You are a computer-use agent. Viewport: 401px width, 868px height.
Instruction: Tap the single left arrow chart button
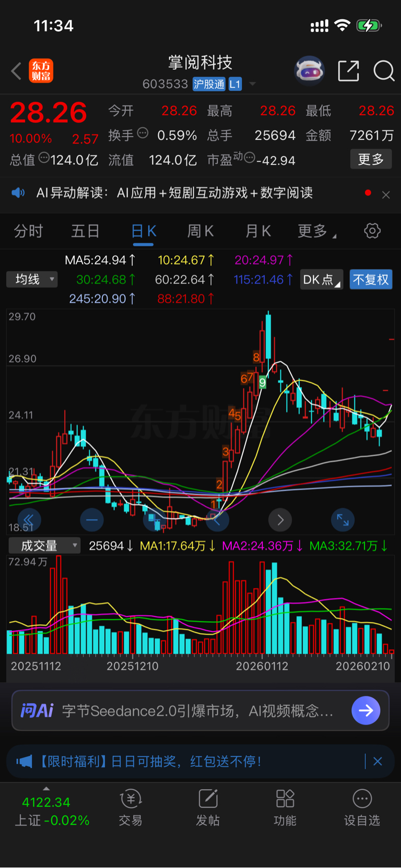(x=217, y=519)
